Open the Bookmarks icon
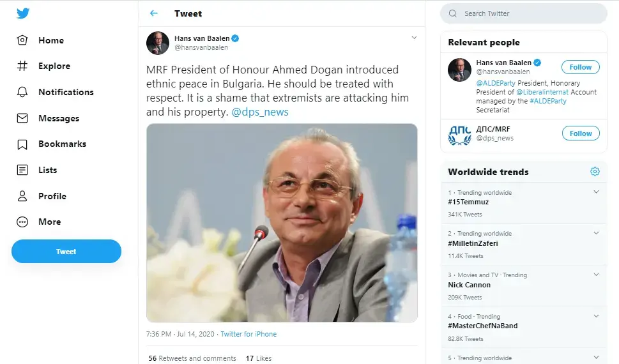 (x=23, y=144)
